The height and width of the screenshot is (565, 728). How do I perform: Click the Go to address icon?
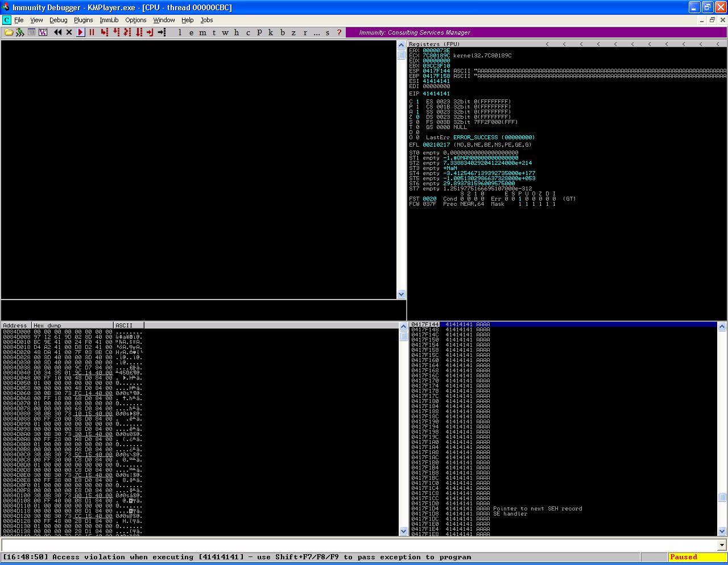click(162, 32)
